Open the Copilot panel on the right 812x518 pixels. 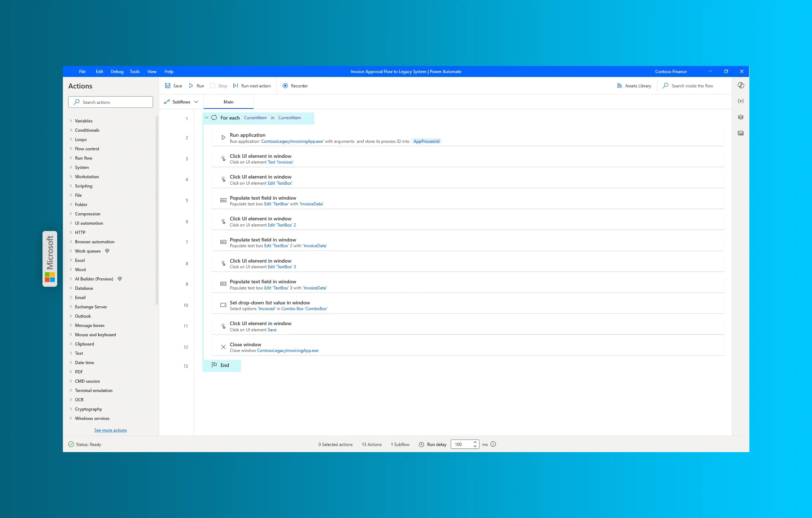pos(741,85)
